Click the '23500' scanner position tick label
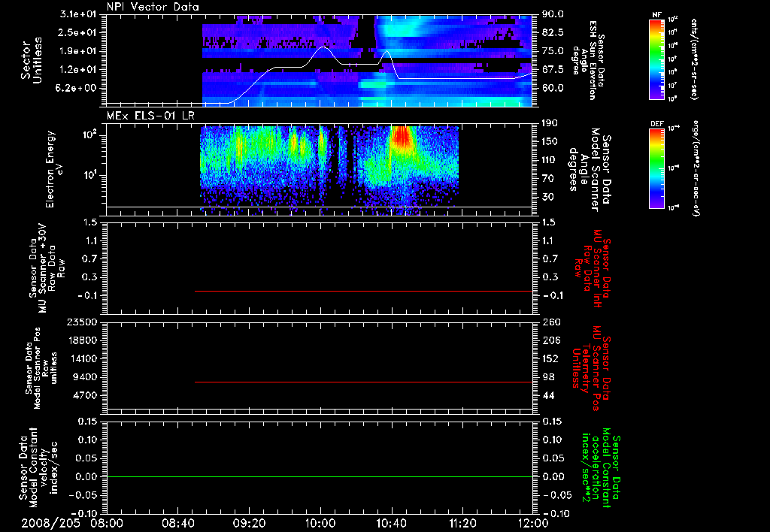Viewport: 770px width, 532px height. [x=82, y=322]
